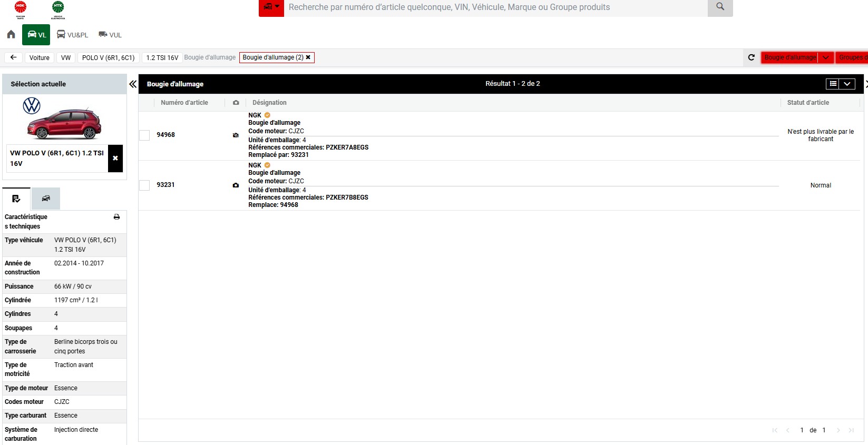This screenshot has height=445, width=868.
Task: Sort by Statut d'article column header
Action: tap(808, 103)
